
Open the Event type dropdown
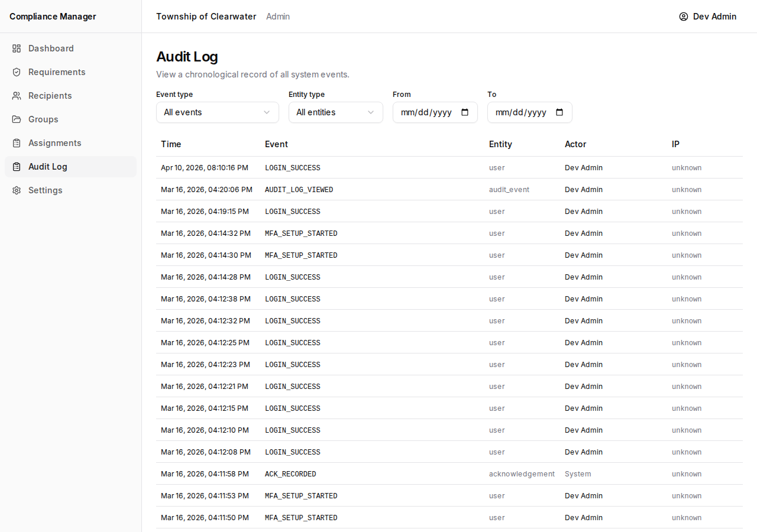[x=218, y=112]
